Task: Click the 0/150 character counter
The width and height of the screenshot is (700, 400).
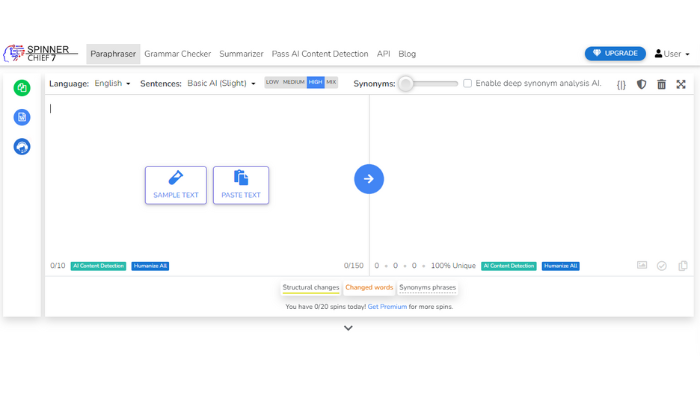Action: (x=354, y=266)
